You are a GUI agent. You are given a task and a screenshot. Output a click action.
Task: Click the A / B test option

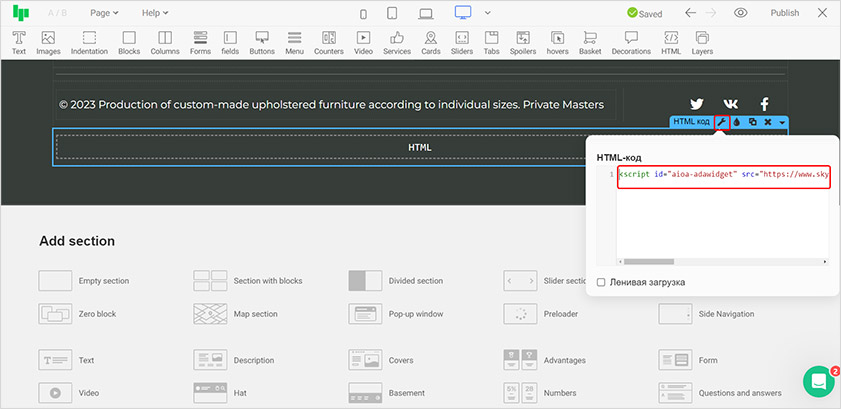tap(57, 13)
